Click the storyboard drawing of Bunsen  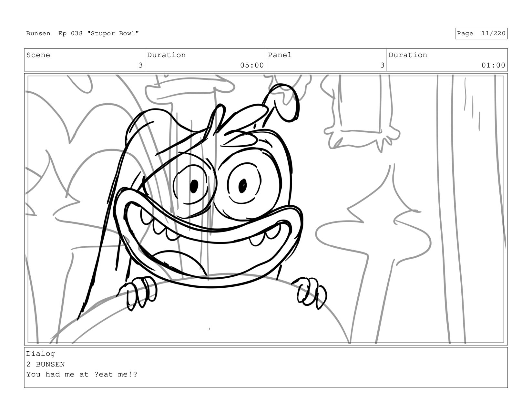[x=266, y=209]
